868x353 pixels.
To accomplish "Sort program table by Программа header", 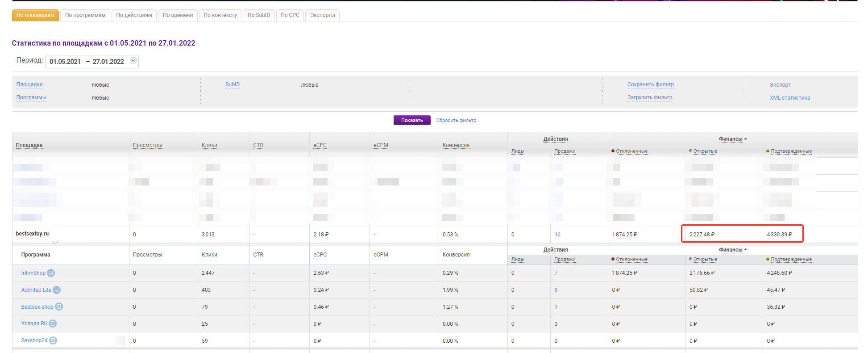I will 36,255.
